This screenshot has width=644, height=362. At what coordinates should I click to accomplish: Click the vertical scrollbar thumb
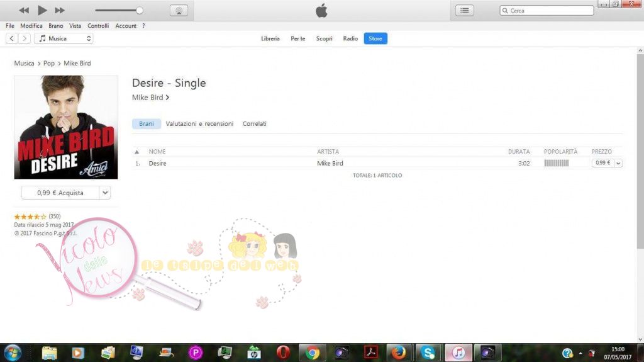click(x=640, y=151)
